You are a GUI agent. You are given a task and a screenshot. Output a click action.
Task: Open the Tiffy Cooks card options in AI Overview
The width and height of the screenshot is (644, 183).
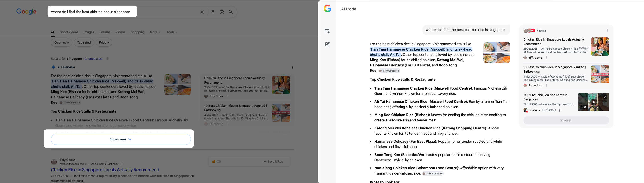(227, 96)
